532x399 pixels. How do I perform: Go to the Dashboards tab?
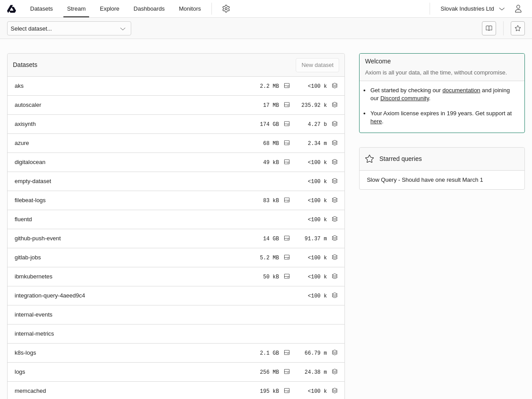(x=149, y=9)
